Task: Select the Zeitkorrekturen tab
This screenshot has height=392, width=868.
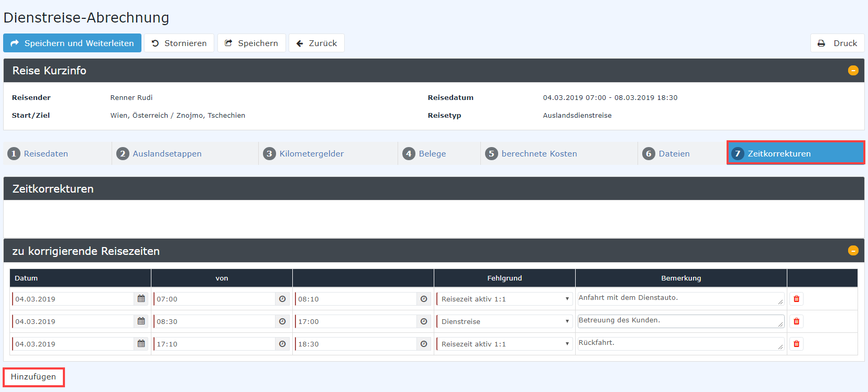Action: [796, 153]
